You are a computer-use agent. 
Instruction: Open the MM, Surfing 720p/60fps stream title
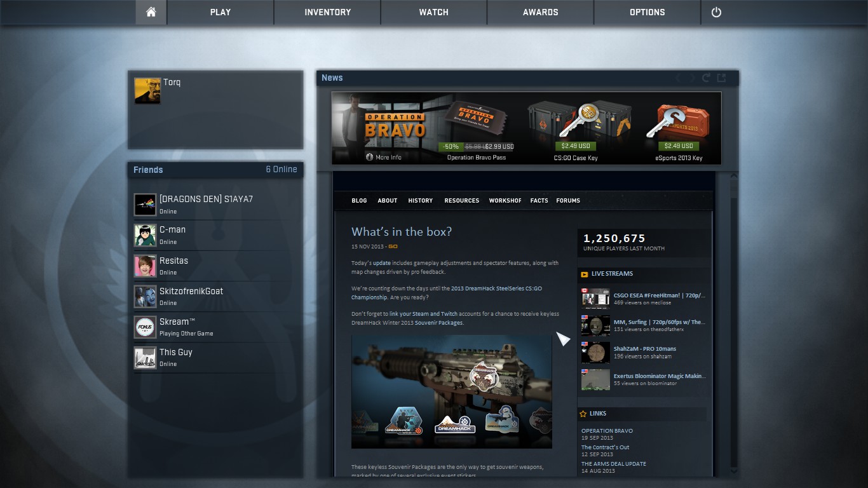tap(660, 322)
